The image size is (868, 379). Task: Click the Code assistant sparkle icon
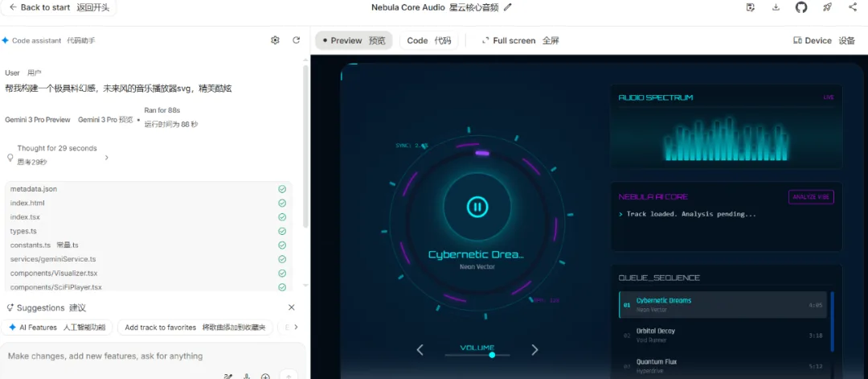point(6,40)
